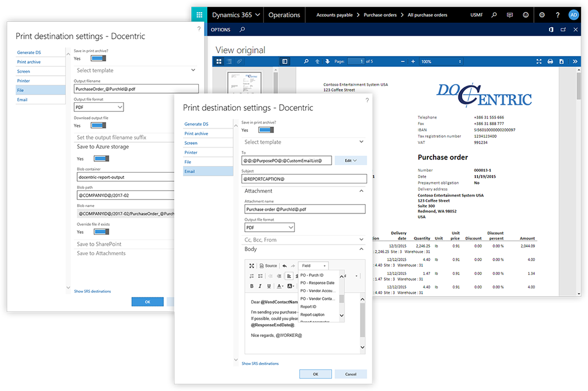The width and height of the screenshot is (588, 391).
Task: Open the background color picker in the body editor
Action: [x=290, y=286]
